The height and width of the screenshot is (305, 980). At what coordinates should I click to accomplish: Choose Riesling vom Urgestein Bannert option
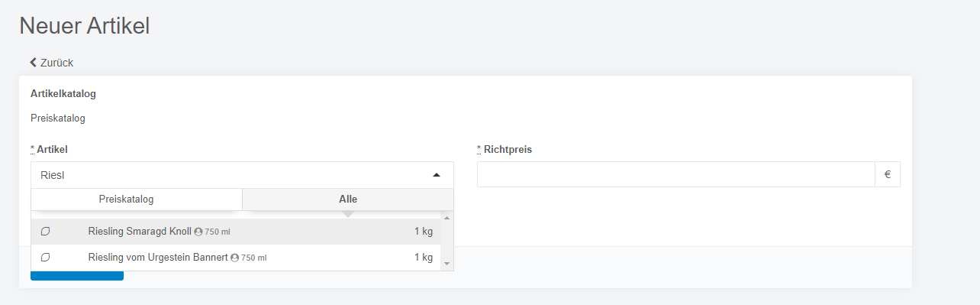[x=236, y=258]
